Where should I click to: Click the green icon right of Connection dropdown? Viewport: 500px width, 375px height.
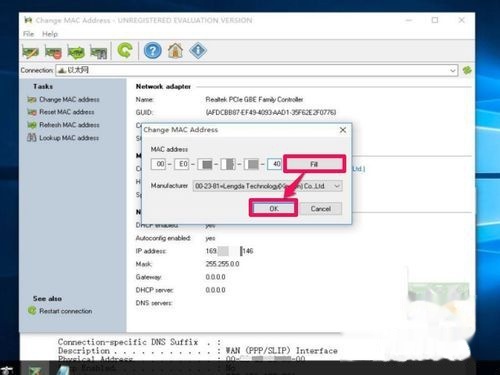[467, 70]
